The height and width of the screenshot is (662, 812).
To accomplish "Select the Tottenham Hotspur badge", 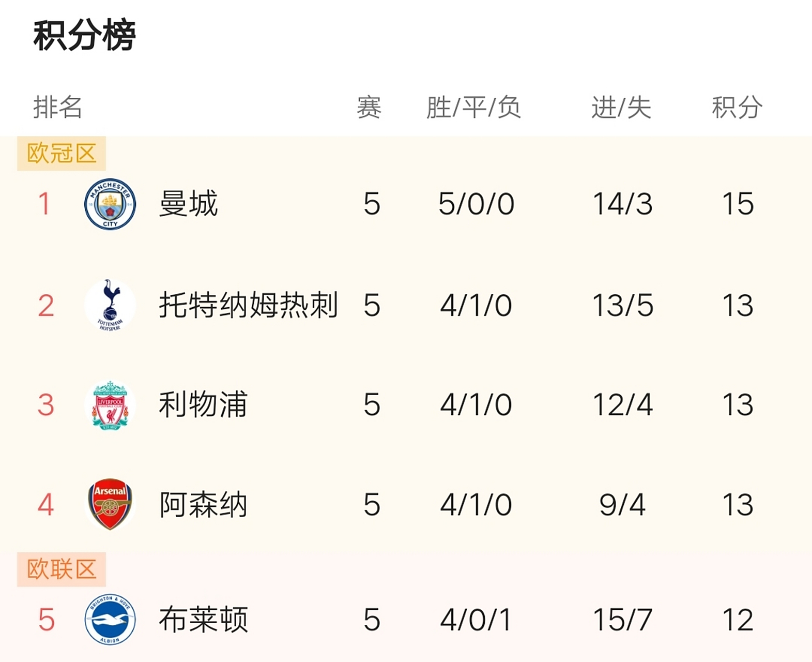I will click(x=110, y=305).
